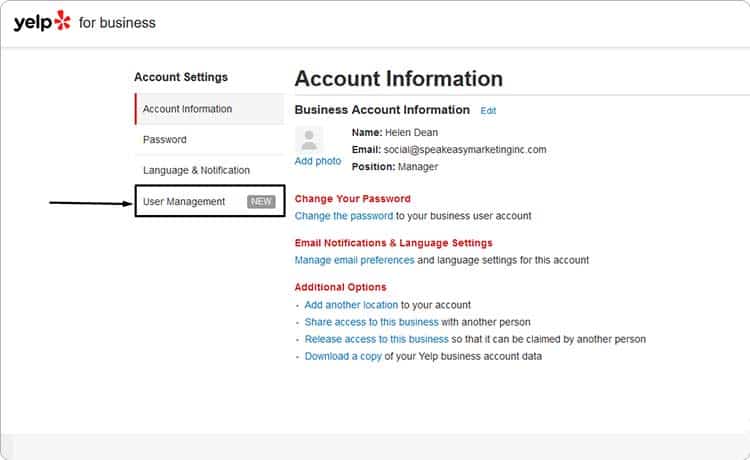The width and height of the screenshot is (750, 460).
Task: Click Email Notifications & Language Settings heading
Action: (x=393, y=243)
